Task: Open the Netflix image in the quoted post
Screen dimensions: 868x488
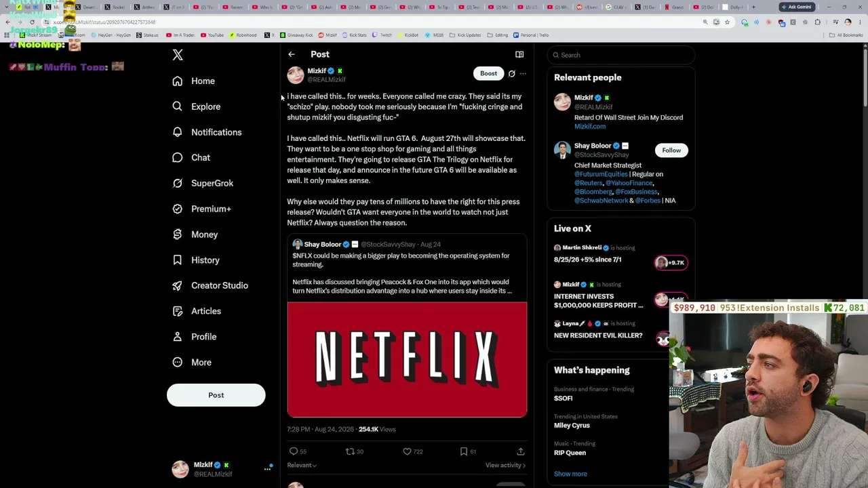Action: click(407, 359)
